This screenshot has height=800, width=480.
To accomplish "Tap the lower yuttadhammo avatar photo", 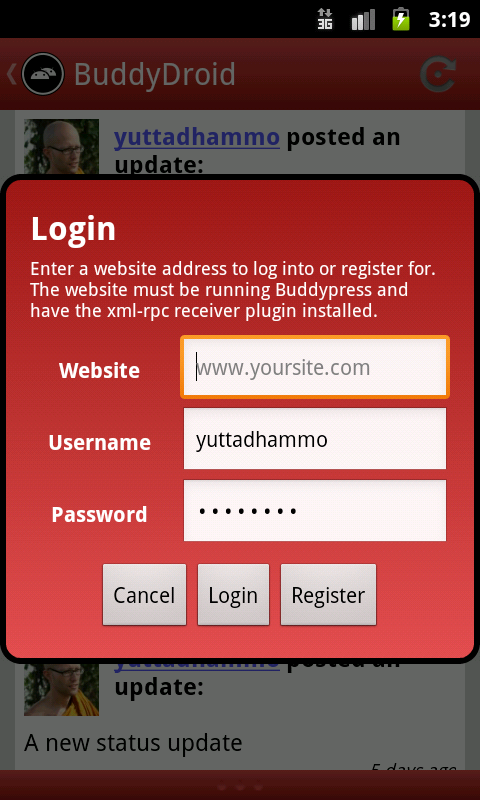I will (x=61, y=688).
